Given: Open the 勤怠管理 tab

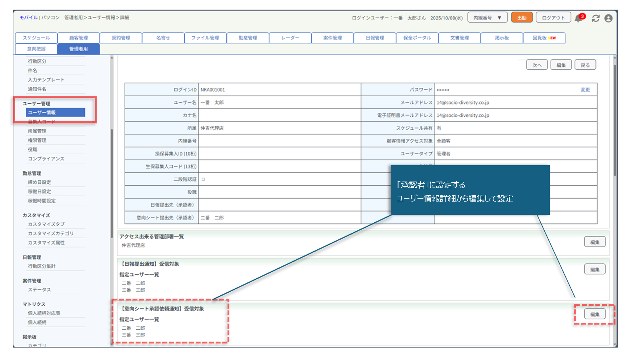Looking at the screenshot, I should coord(248,38).
